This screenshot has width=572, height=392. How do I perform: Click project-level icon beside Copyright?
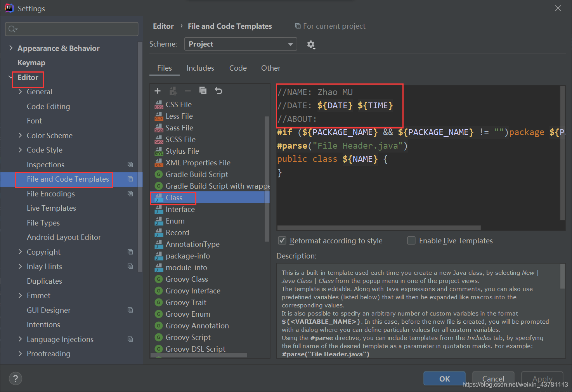click(130, 252)
